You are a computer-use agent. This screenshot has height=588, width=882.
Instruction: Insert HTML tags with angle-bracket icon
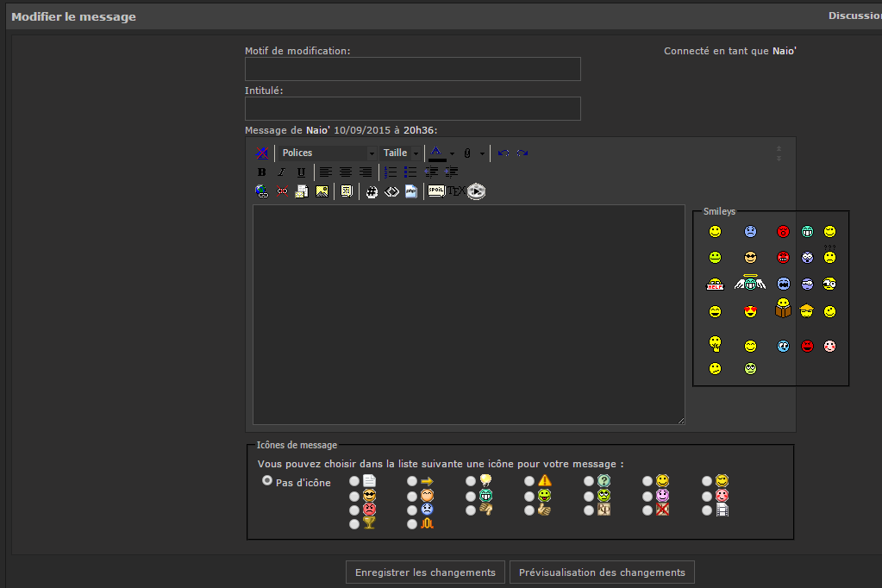391,192
